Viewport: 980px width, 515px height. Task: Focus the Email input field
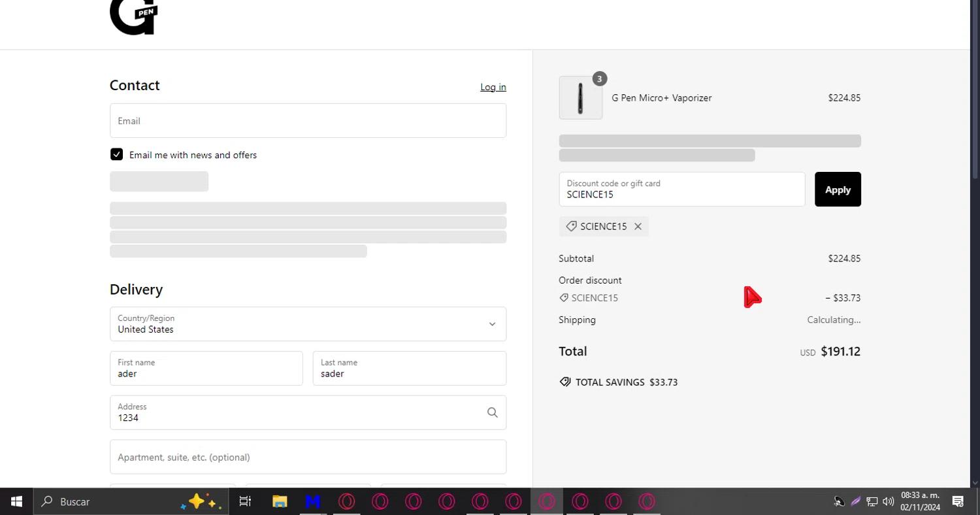pyautogui.click(x=308, y=121)
